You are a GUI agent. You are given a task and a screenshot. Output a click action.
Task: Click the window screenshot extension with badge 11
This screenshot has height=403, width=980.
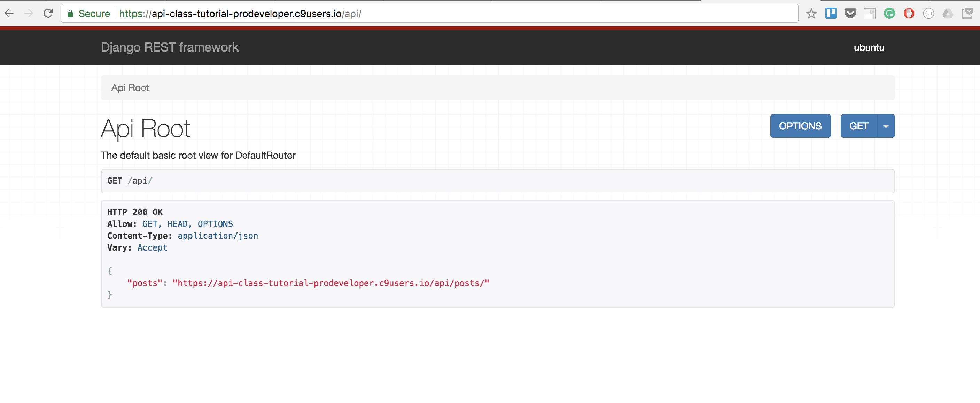[870, 14]
